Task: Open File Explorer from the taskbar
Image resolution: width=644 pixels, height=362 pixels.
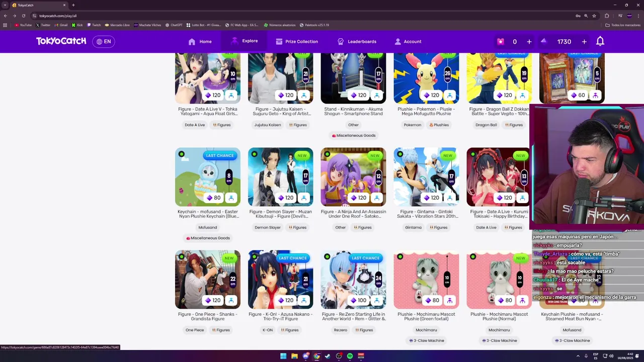Action: pyautogui.click(x=294, y=356)
